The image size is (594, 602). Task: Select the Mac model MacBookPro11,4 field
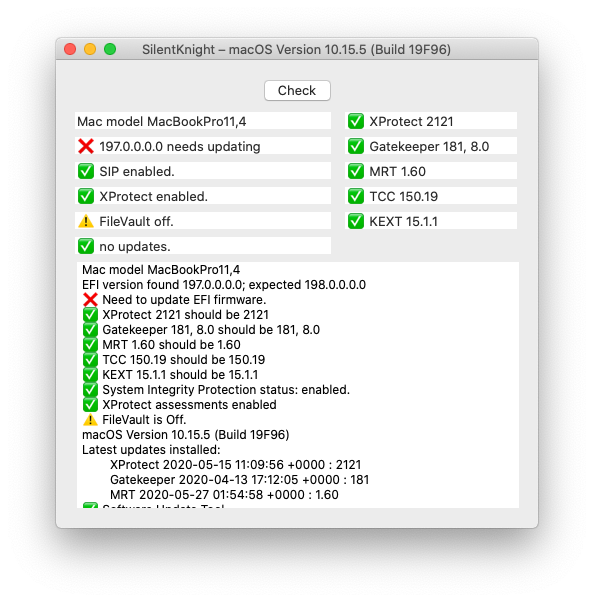pyautogui.click(x=203, y=121)
